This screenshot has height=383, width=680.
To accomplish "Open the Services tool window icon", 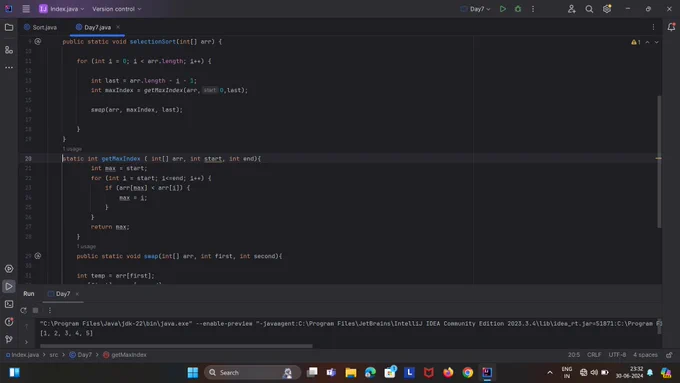I will point(9,269).
